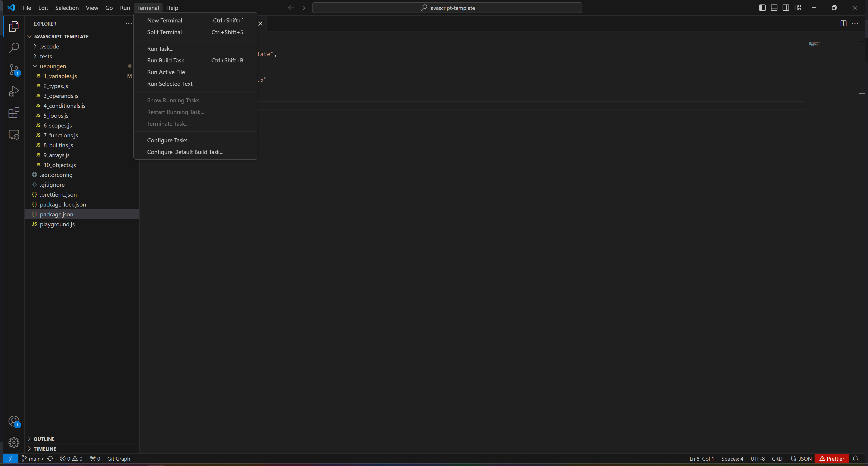Toggle the Primary Side Bar visibility
This screenshot has width=868, height=466.
click(x=762, y=8)
